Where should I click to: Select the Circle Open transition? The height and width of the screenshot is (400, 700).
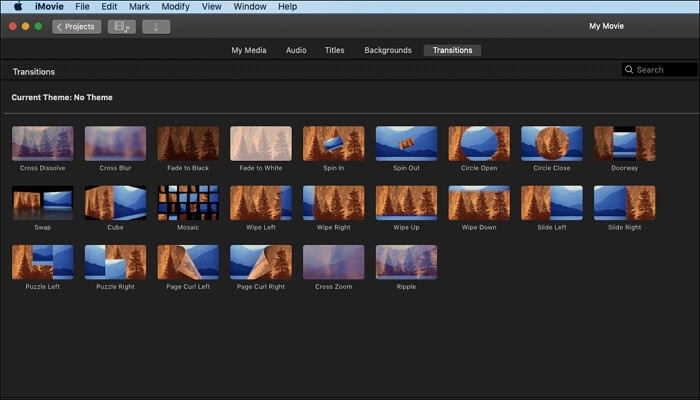(479, 143)
